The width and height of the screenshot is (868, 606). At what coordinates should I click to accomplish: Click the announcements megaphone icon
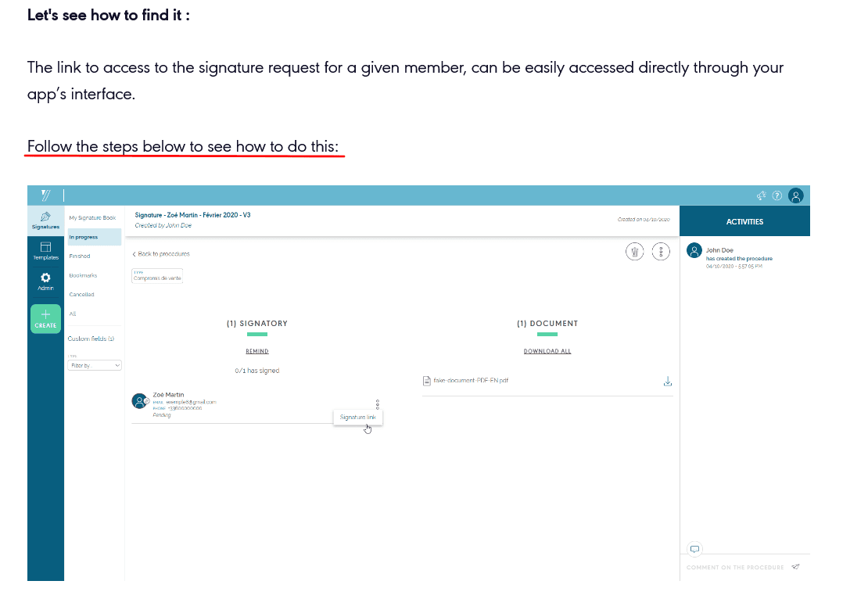pos(760,196)
